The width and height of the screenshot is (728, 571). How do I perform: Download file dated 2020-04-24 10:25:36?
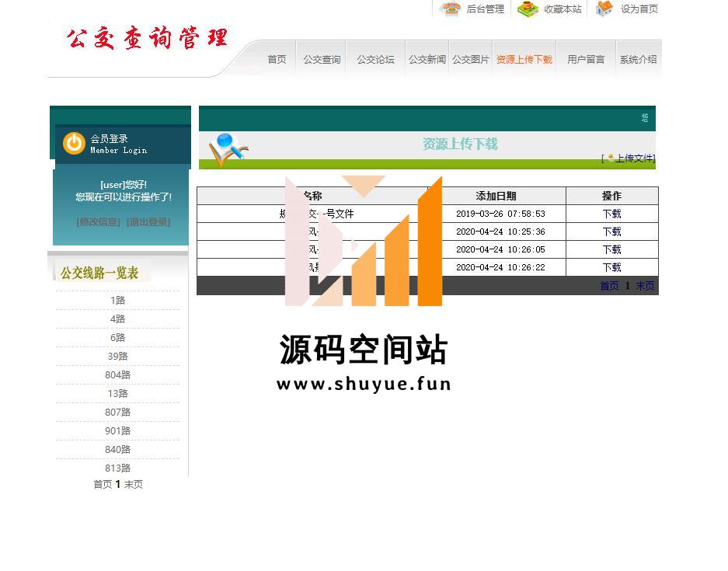click(612, 232)
